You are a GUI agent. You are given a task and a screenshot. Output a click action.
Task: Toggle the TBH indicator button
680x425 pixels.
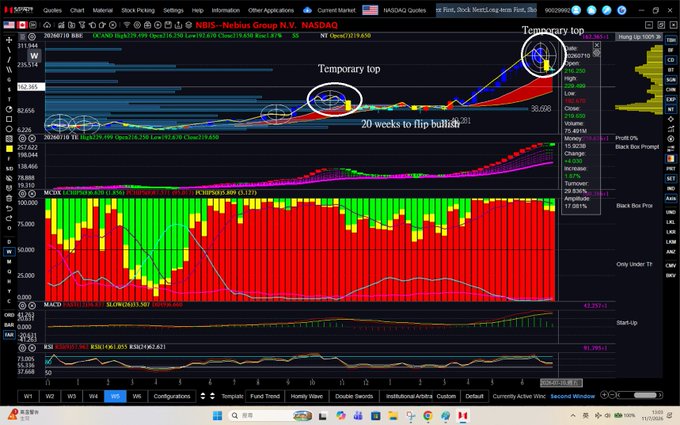tap(671, 40)
